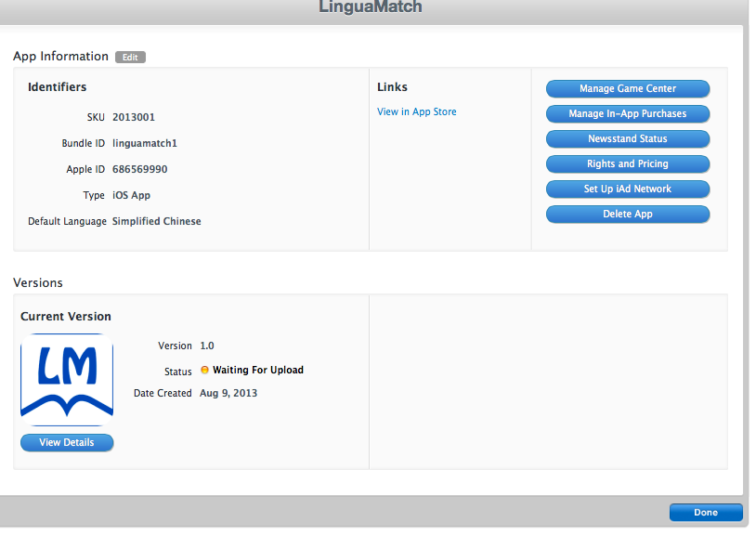Viewport: 756px width, 535px height.
Task: Click Set Up iAd Network
Action: 627,189
